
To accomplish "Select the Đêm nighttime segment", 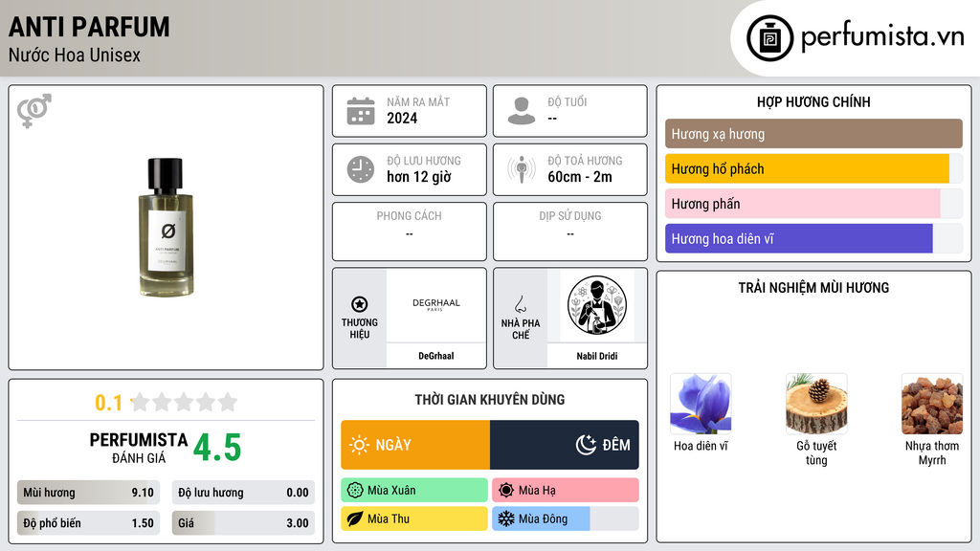I will coord(565,445).
